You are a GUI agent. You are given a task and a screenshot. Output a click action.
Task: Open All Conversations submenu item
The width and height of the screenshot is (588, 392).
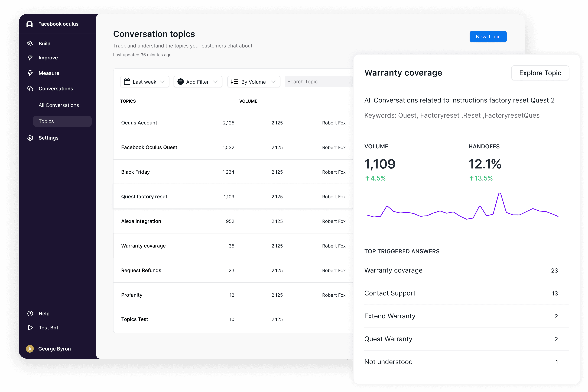[59, 105]
